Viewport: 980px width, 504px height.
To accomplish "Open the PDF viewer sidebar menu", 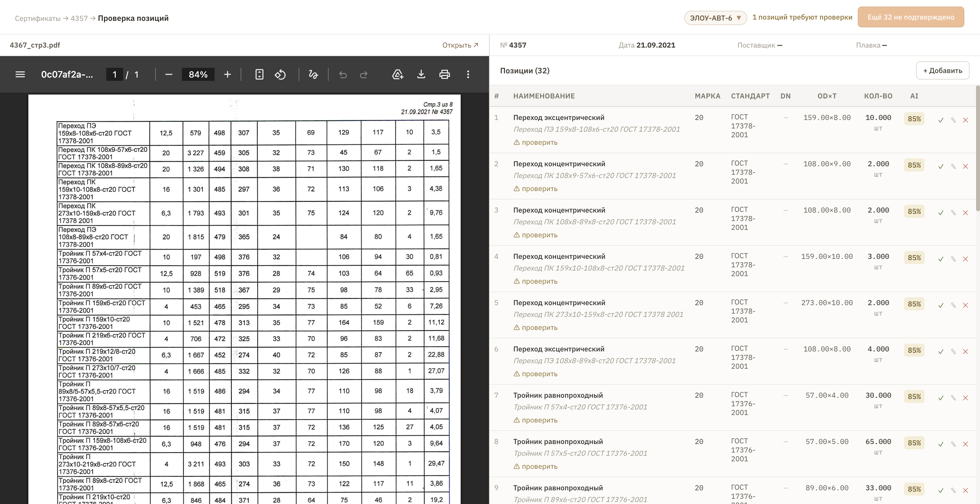I will tap(20, 74).
